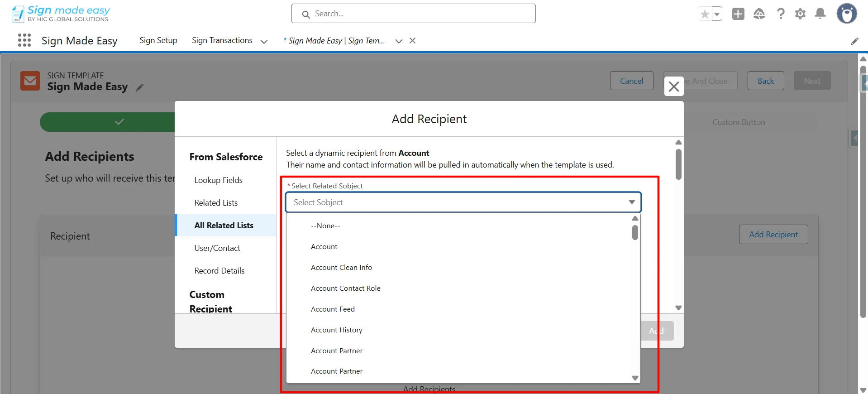Viewport: 868px width, 394px height.
Task: Click the page scrollbar up arrow
Action: pyautogui.click(x=863, y=59)
